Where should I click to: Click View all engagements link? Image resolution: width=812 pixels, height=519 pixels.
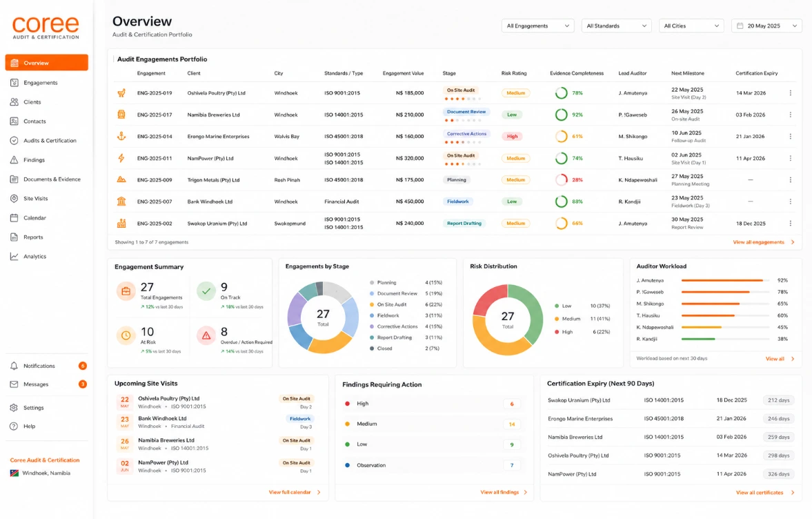click(x=763, y=242)
